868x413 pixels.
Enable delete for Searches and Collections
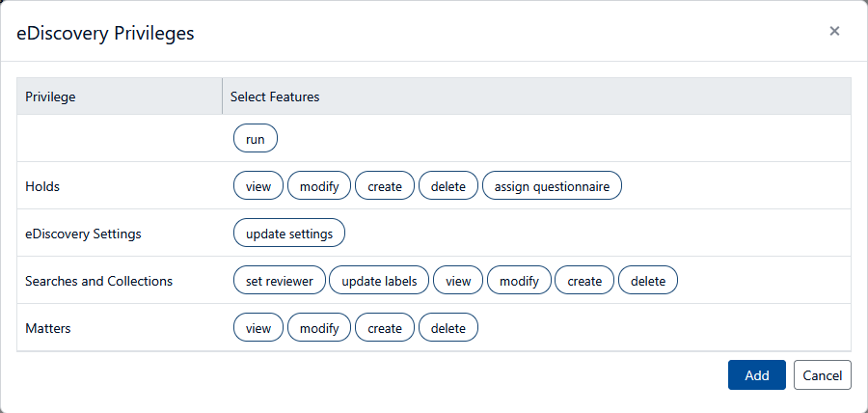click(x=648, y=281)
